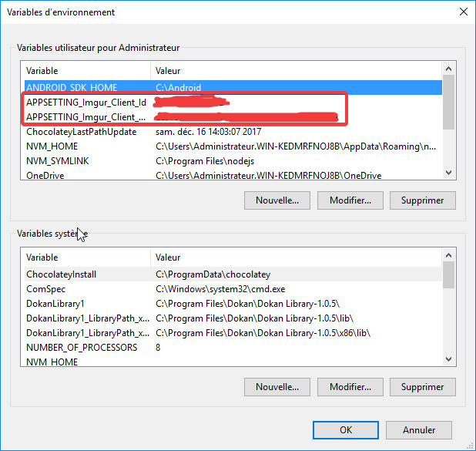Click Supprimer button for system variables
The height and width of the screenshot is (451, 476).
[423, 387]
